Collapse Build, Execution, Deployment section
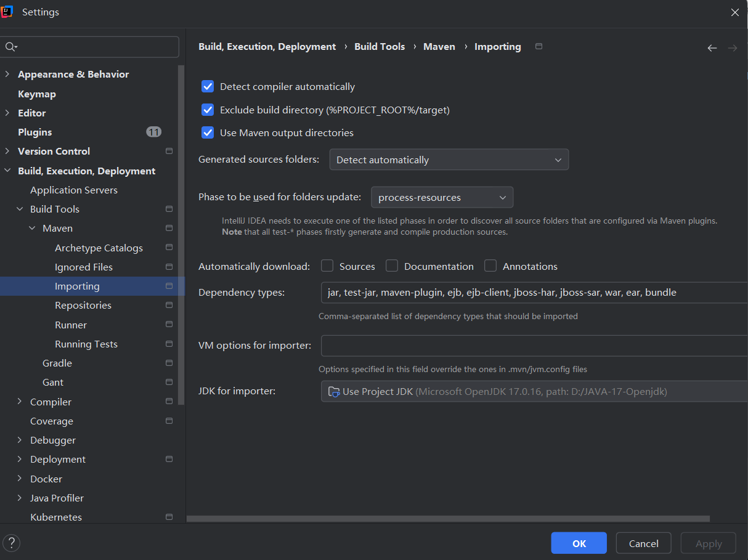Image resolution: width=748 pixels, height=560 pixels. [7, 171]
